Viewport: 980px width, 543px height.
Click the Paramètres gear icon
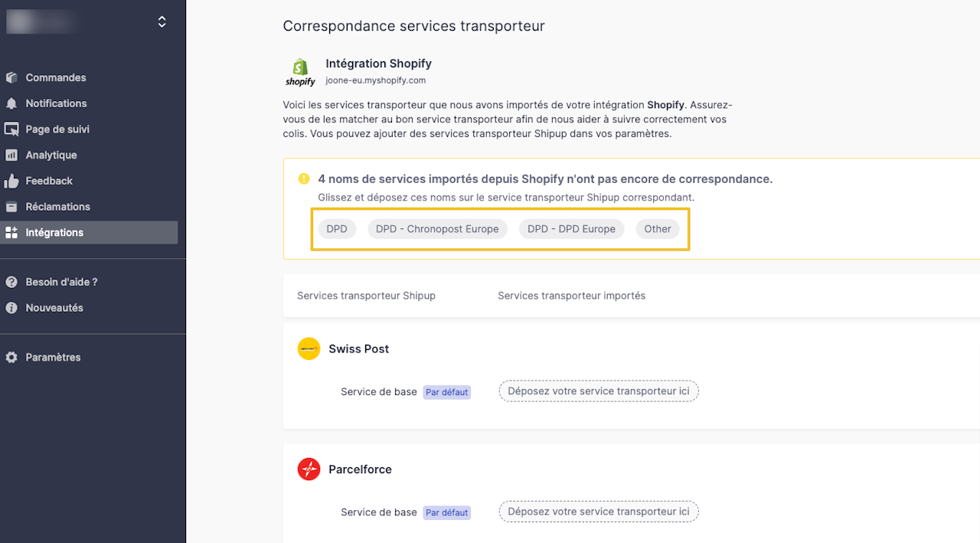11,358
